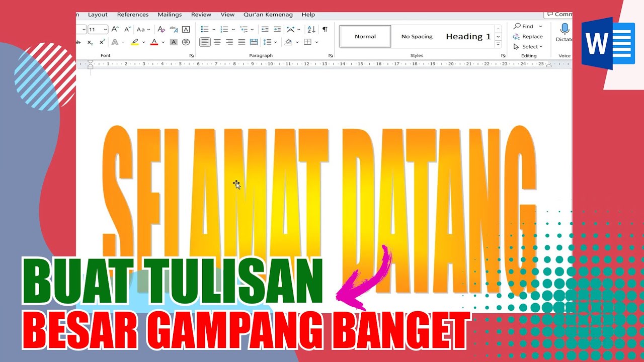Open the Paragraph dialog launcher
Viewport: 644px width, 362px height.
pyautogui.click(x=331, y=56)
